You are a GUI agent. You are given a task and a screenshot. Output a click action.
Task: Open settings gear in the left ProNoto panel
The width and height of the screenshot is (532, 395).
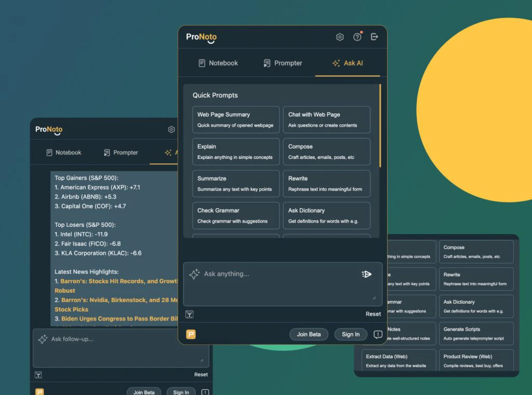[x=171, y=129]
